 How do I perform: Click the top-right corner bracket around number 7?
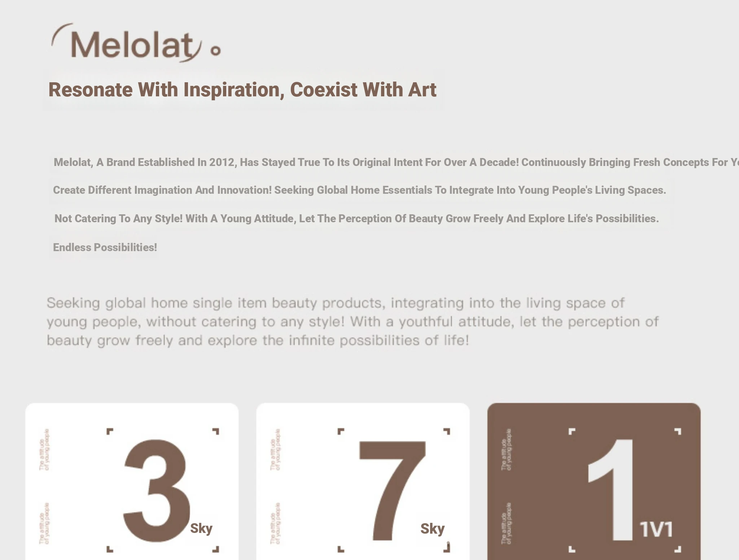click(x=447, y=431)
